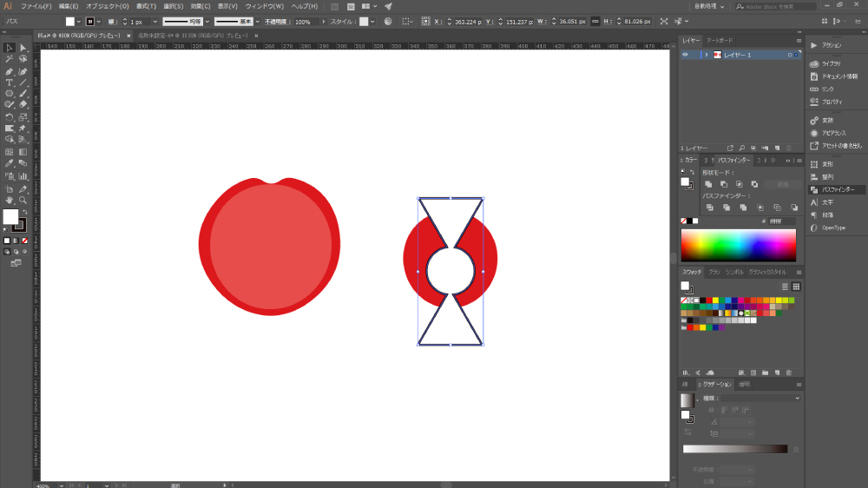Select the Shape Builder tool
868x488 pixels.
tap(10, 140)
